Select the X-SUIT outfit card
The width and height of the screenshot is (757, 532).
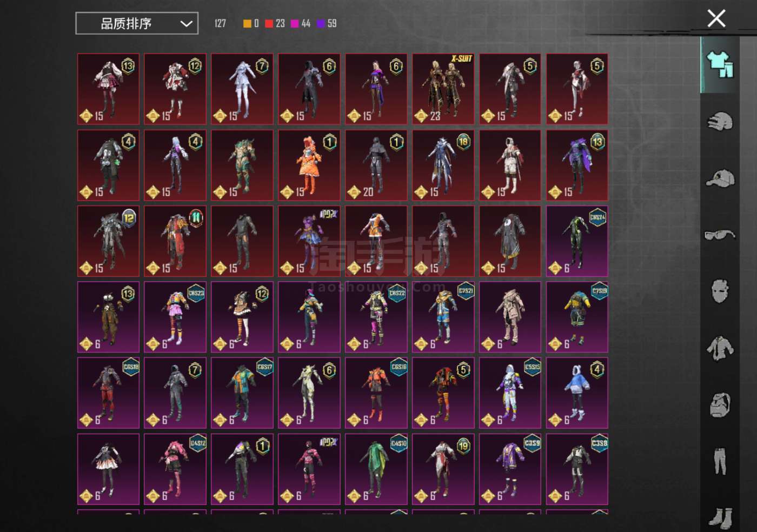[x=443, y=89]
